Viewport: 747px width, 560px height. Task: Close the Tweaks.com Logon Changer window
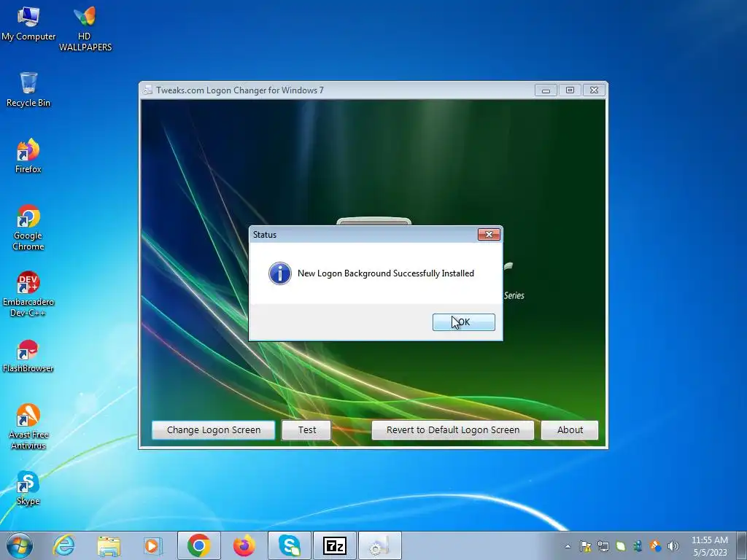tap(594, 90)
